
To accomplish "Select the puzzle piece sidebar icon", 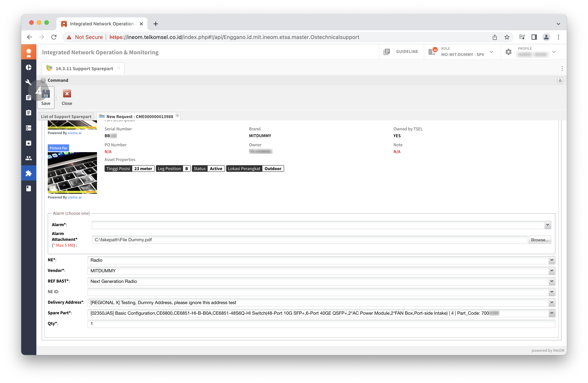I will pos(29,173).
